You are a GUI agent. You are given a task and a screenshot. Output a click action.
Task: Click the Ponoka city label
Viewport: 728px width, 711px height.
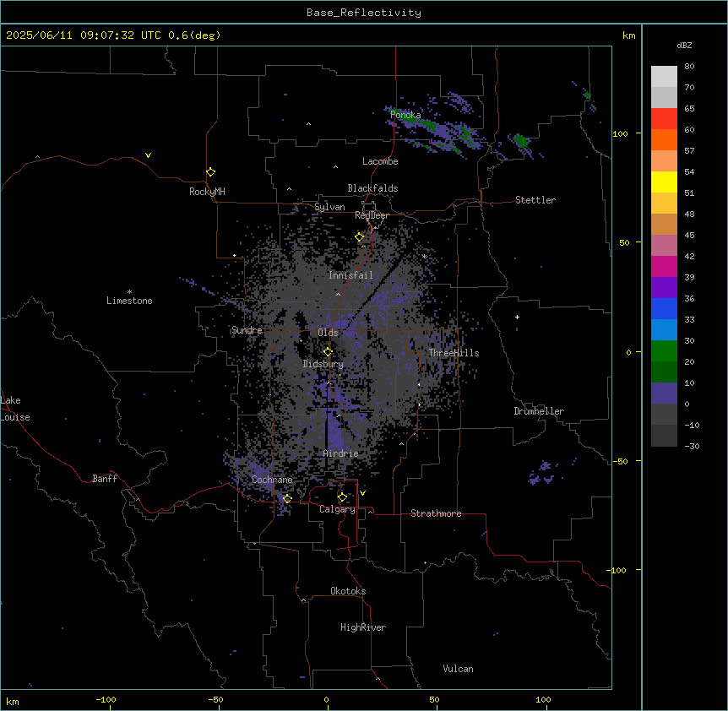pos(405,115)
